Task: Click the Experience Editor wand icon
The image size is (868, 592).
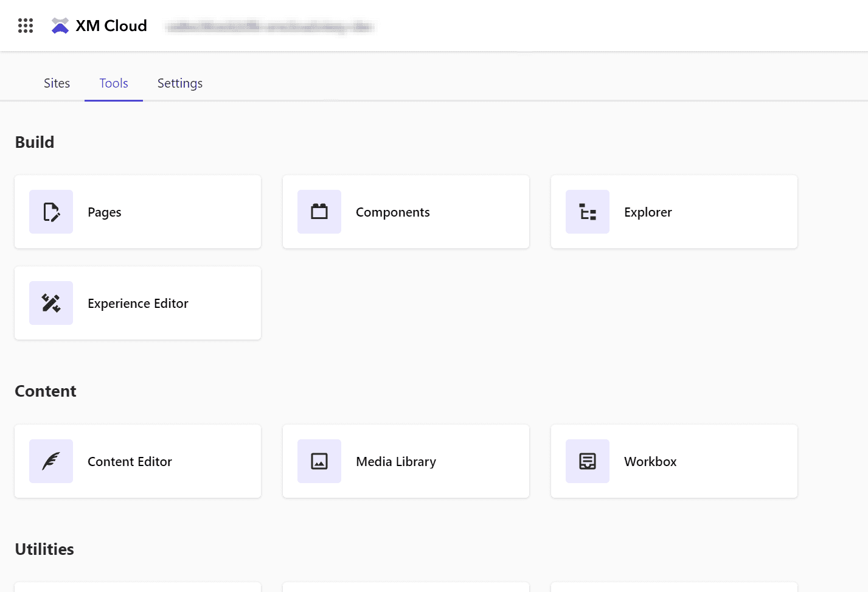Action: pyautogui.click(x=51, y=303)
